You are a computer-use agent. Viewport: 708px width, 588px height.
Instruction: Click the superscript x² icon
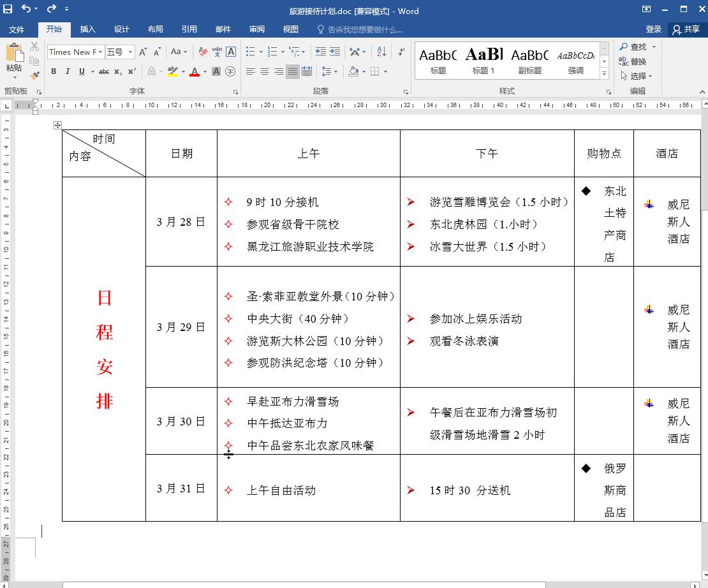pyautogui.click(x=132, y=71)
